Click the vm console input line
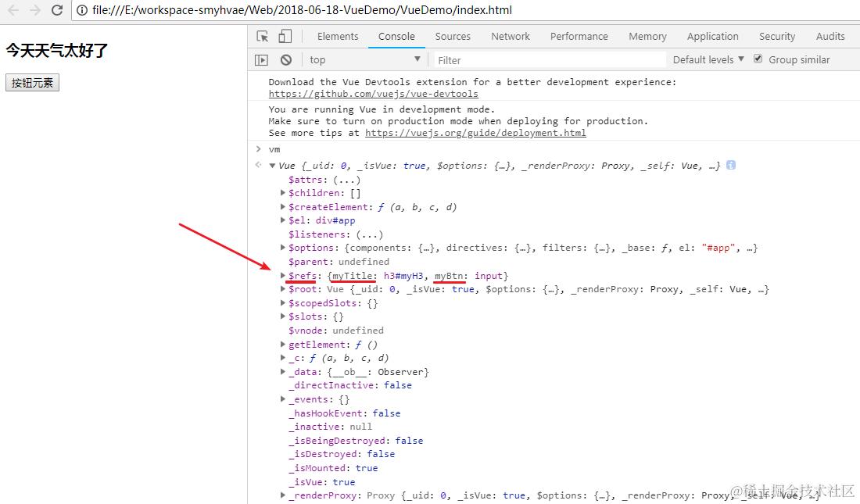This screenshot has height=504, width=860. tap(274, 149)
